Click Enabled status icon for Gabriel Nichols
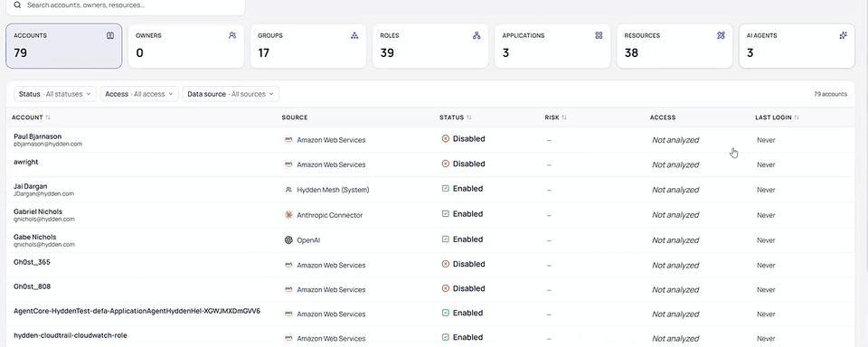 (x=445, y=214)
